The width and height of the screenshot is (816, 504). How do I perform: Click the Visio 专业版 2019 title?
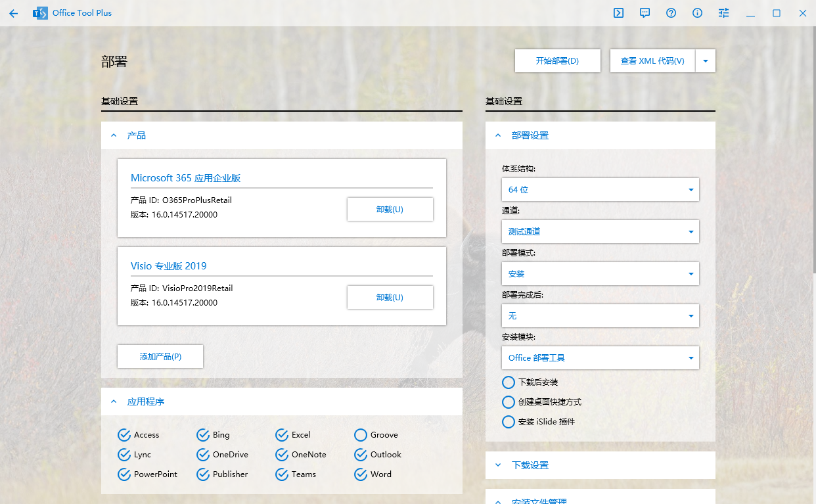click(168, 266)
